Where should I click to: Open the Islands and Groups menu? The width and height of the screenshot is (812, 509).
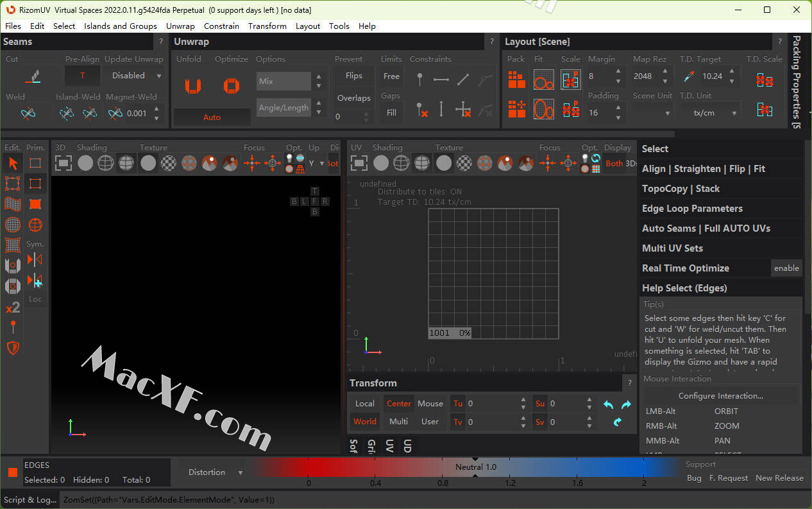121,26
